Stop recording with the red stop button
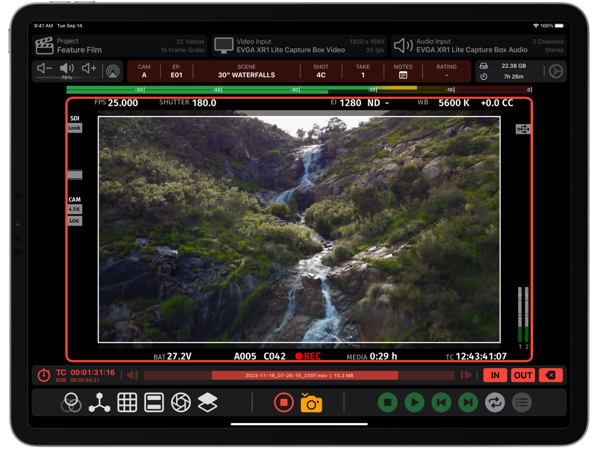 [284, 402]
